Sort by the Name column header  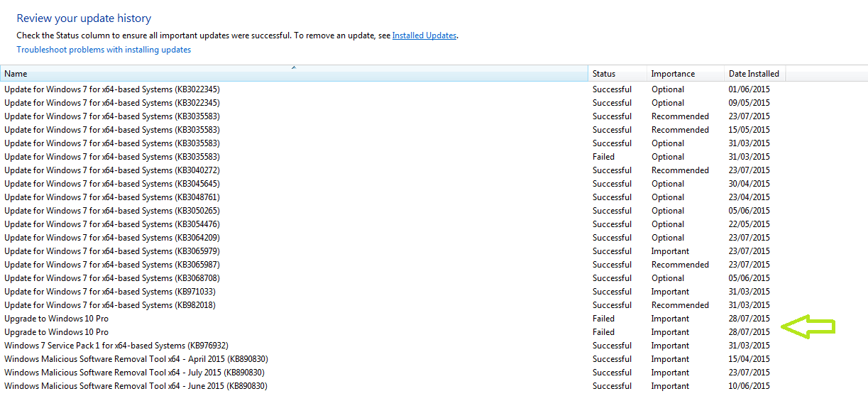tap(294, 74)
